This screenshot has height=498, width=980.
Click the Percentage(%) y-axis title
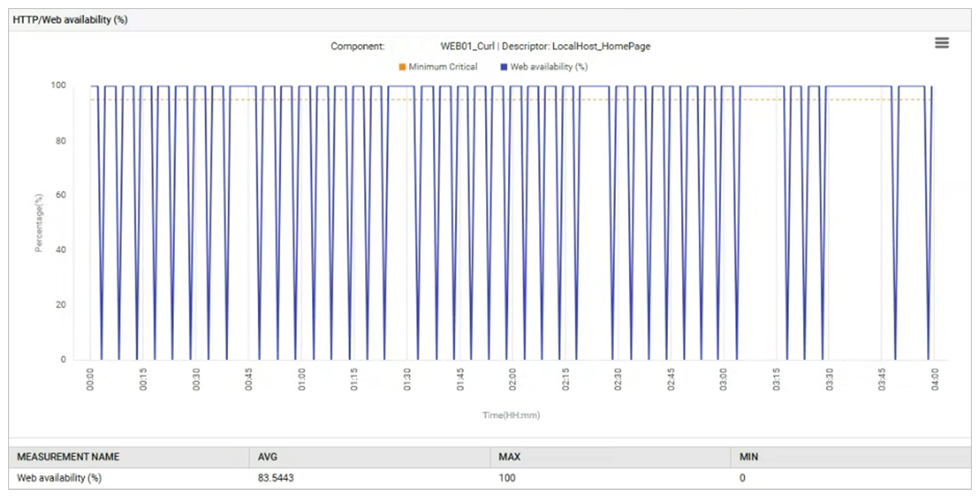point(38,222)
